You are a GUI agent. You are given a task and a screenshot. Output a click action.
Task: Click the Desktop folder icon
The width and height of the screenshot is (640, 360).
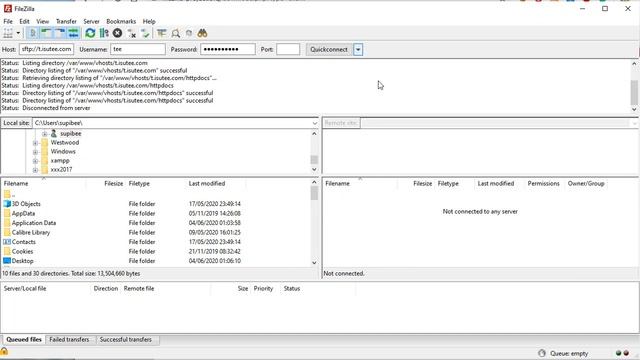point(7,261)
